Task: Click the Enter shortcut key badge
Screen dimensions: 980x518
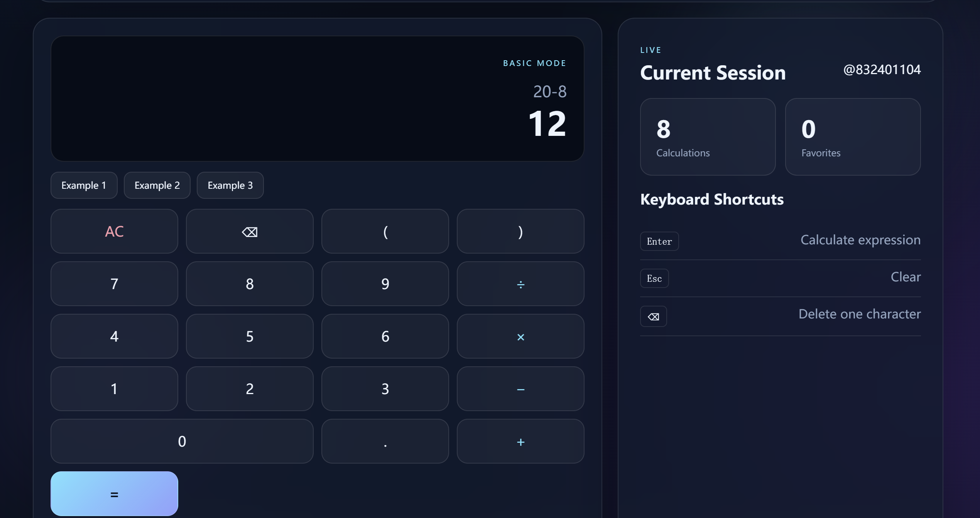Action: coord(659,241)
